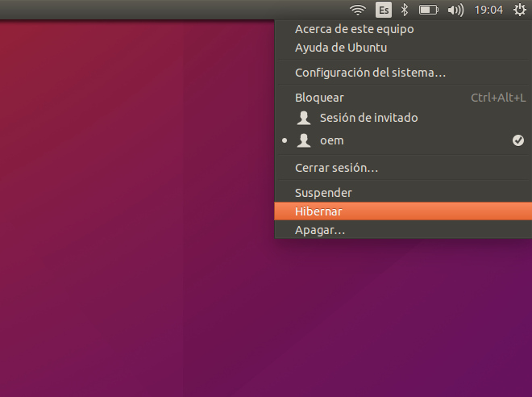Choose Apagar to shut down

pyautogui.click(x=320, y=230)
